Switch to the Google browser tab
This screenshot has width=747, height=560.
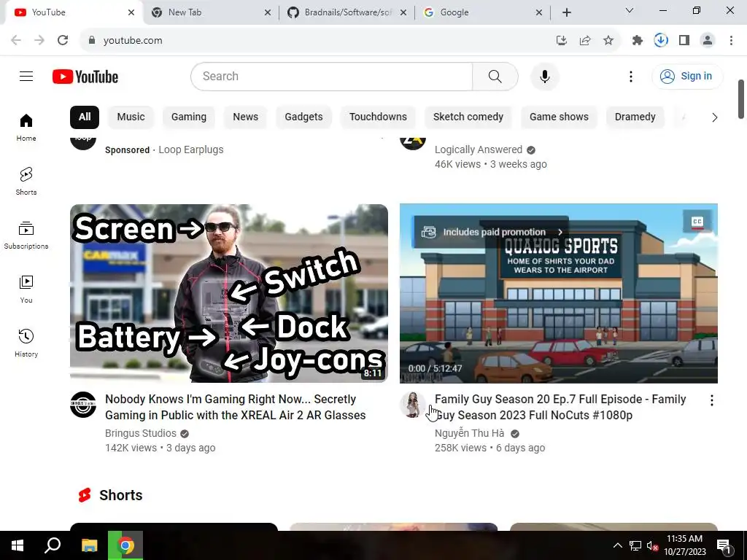[482, 12]
